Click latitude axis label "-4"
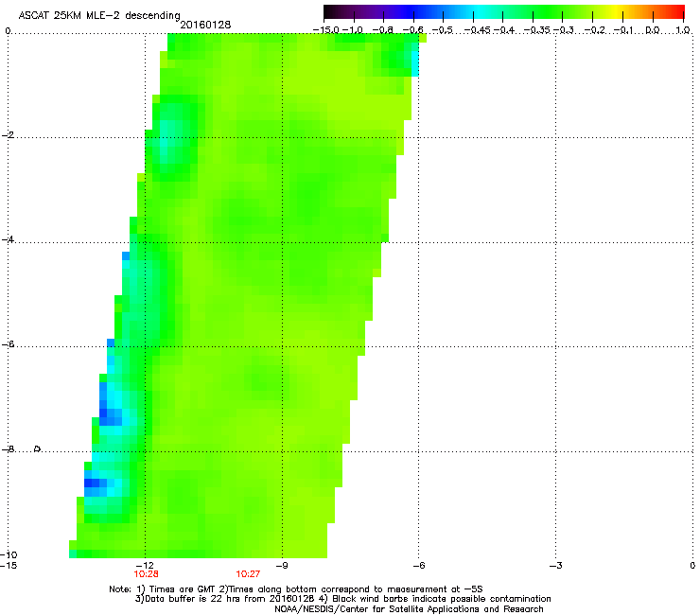Screen dimensions: 700x615 (x=9, y=239)
